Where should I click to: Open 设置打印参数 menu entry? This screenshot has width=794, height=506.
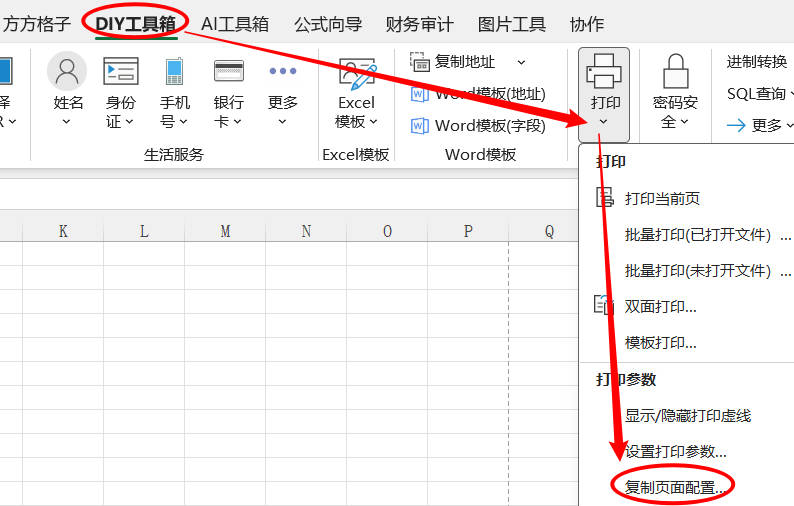pyautogui.click(x=676, y=452)
